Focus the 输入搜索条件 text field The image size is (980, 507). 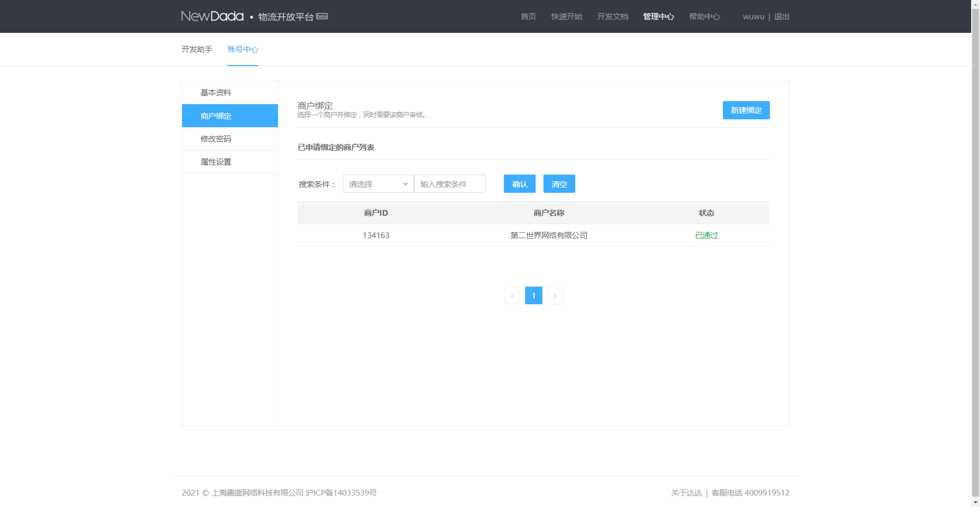click(x=450, y=184)
